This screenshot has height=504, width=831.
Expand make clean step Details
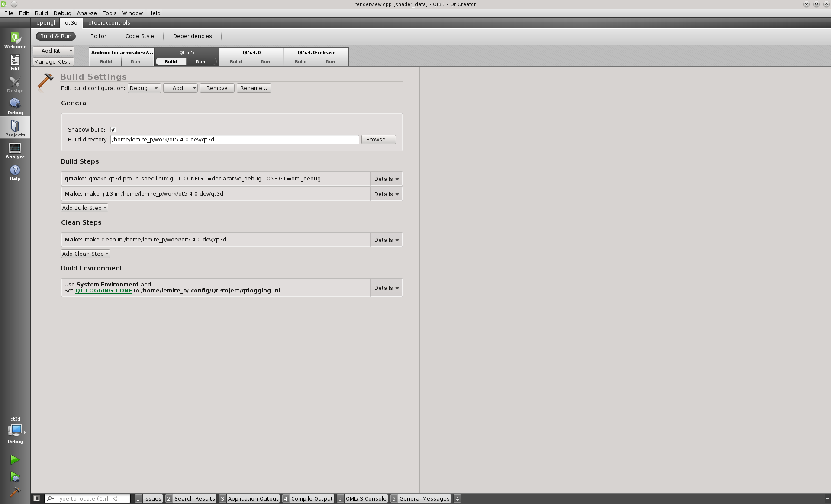tap(387, 240)
